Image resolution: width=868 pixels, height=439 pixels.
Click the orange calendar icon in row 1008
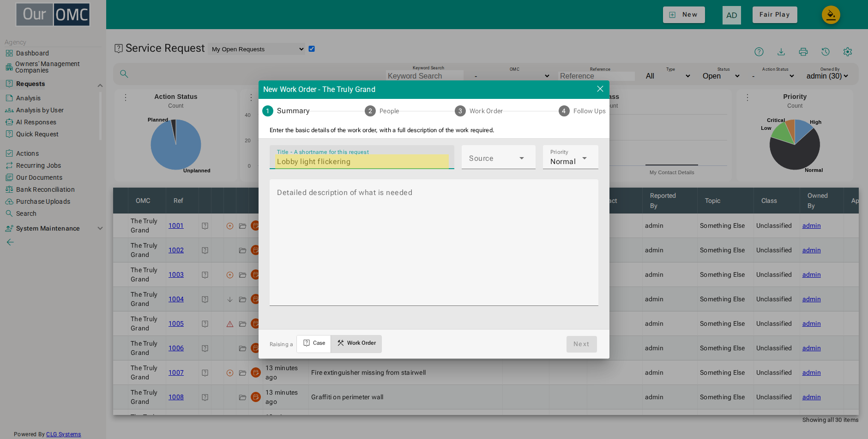[255, 397]
